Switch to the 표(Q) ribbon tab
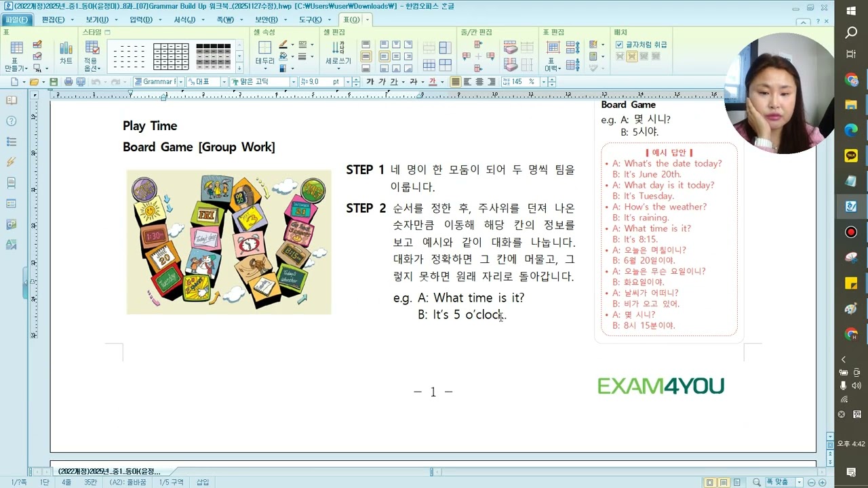This screenshot has width=868, height=488. [x=351, y=20]
